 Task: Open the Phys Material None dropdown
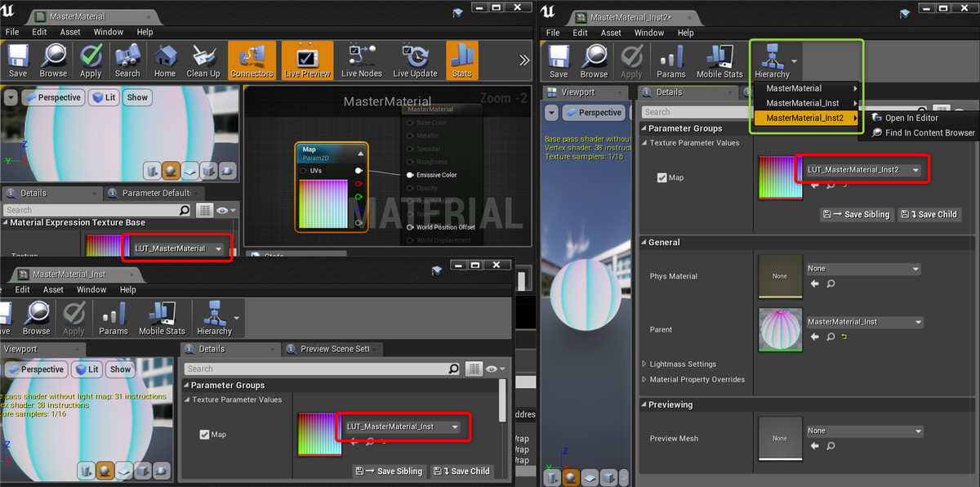point(864,269)
